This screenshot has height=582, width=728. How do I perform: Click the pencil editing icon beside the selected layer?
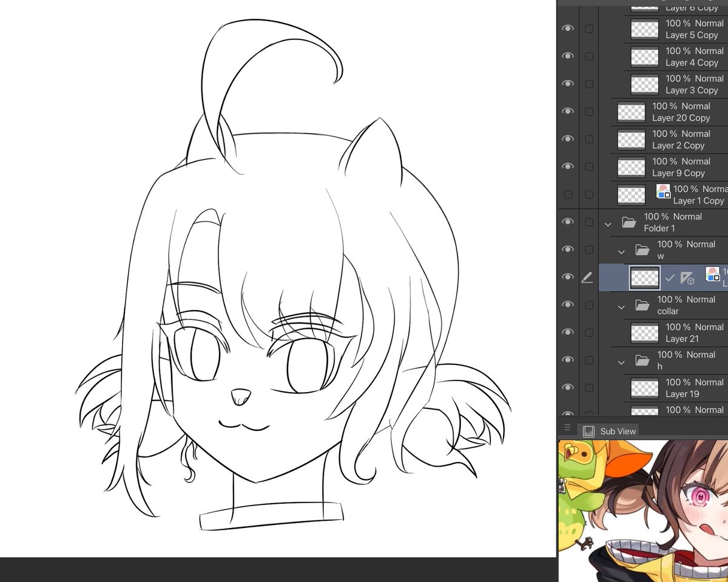click(587, 277)
